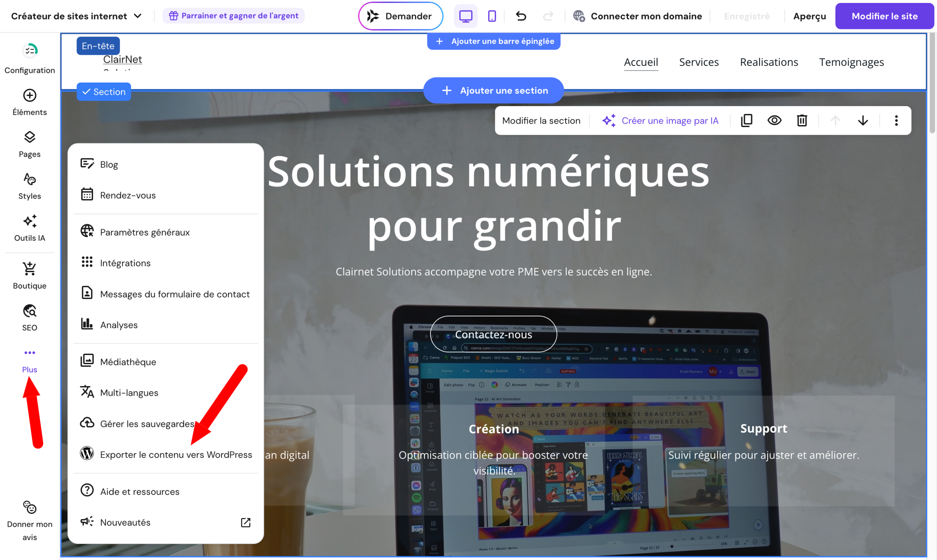This screenshot has width=937, height=560.
Task: Click the Clairnet Solutions subtitle text
Action: click(x=493, y=272)
